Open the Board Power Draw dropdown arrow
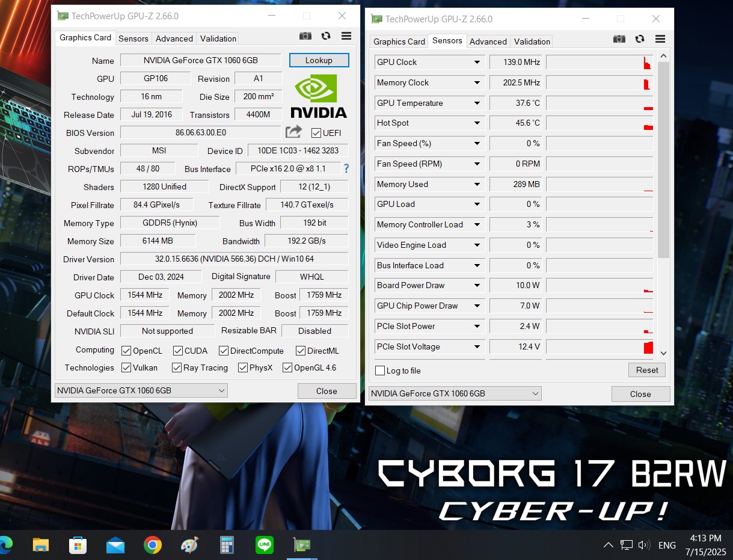733x560 pixels. point(477,286)
